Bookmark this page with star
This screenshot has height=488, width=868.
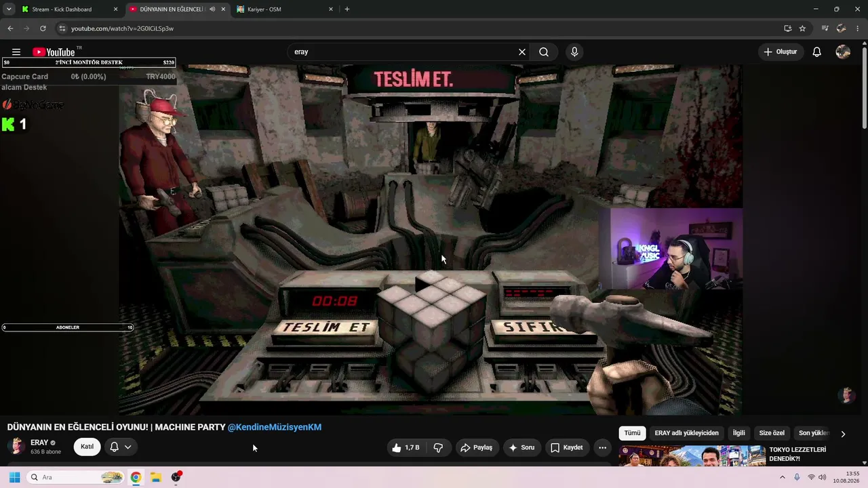[x=802, y=28]
